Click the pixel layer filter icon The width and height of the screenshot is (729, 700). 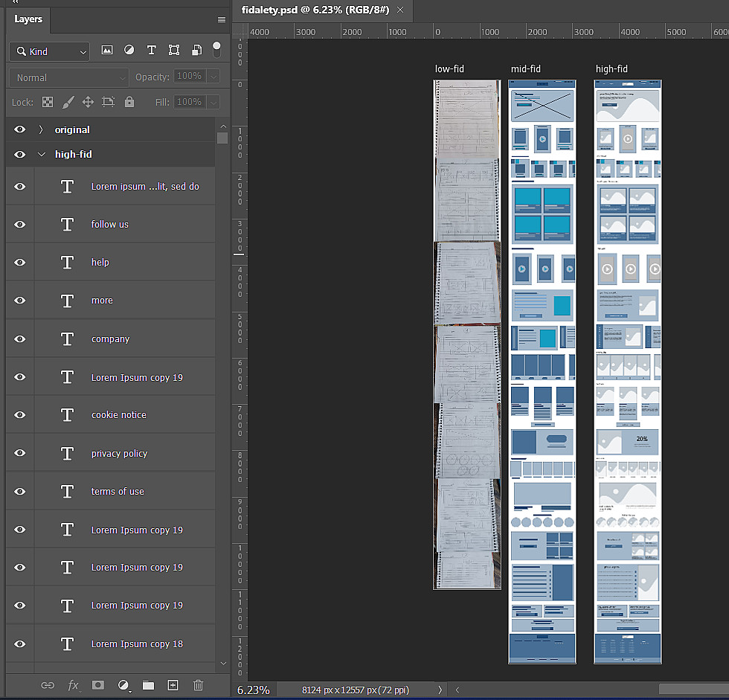click(x=107, y=51)
